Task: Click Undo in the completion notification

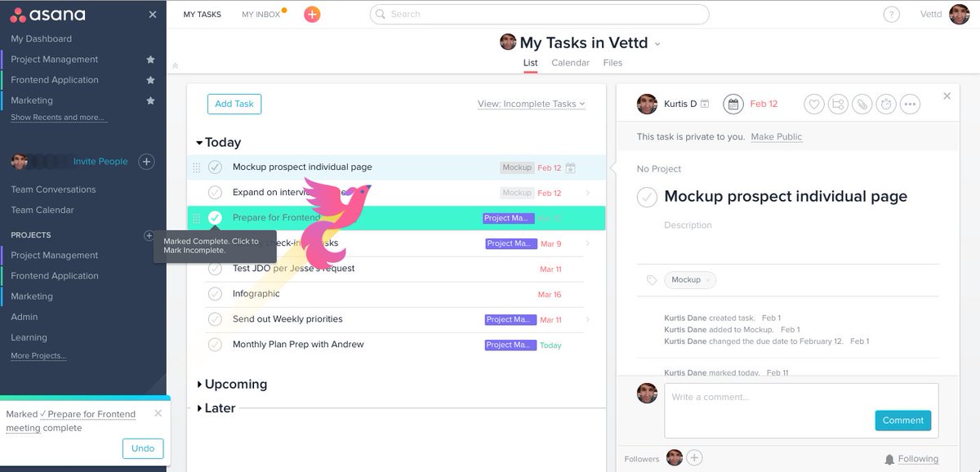Action: (143, 448)
